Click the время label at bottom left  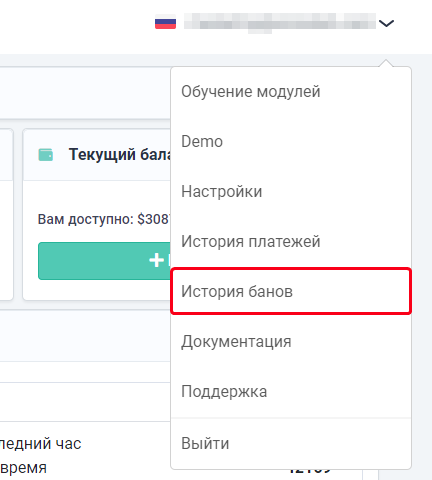(x=23, y=467)
